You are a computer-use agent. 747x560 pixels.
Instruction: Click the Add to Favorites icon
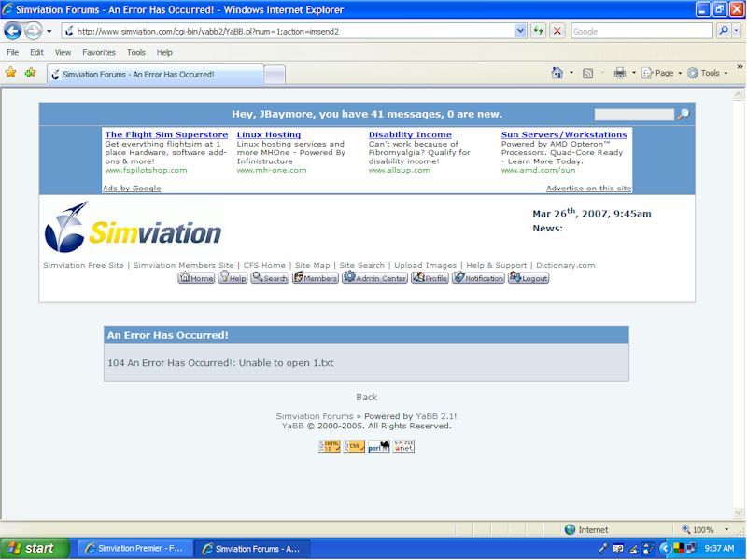pos(30,73)
